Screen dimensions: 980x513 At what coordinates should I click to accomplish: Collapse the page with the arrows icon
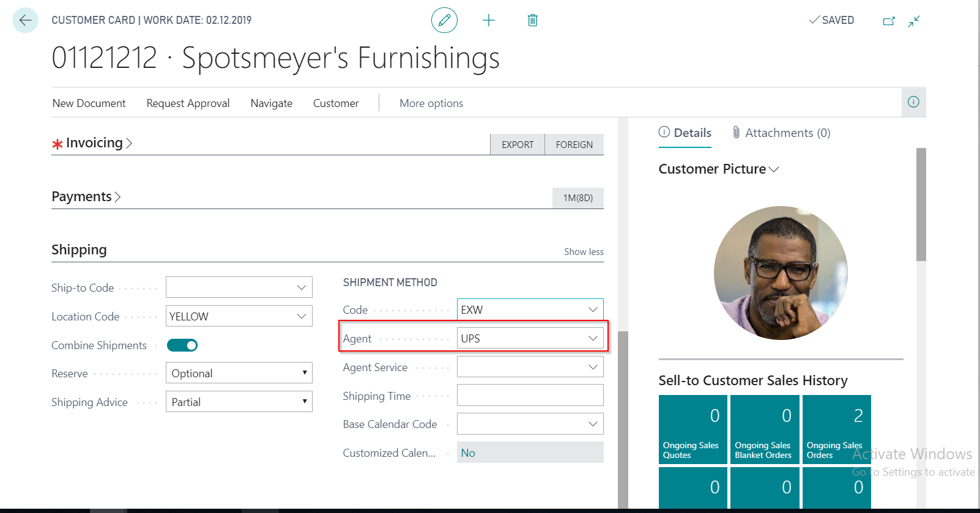point(914,21)
